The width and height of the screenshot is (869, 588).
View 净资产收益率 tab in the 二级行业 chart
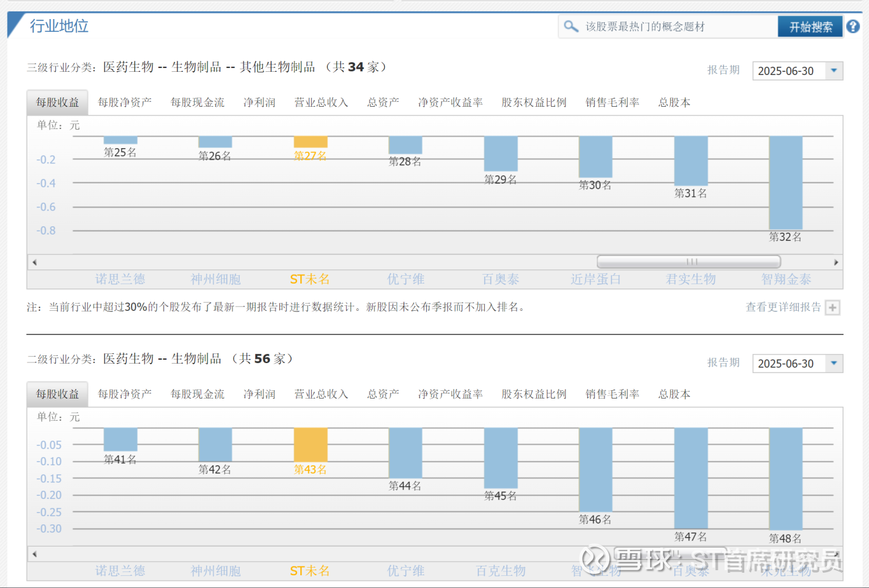tap(450, 394)
